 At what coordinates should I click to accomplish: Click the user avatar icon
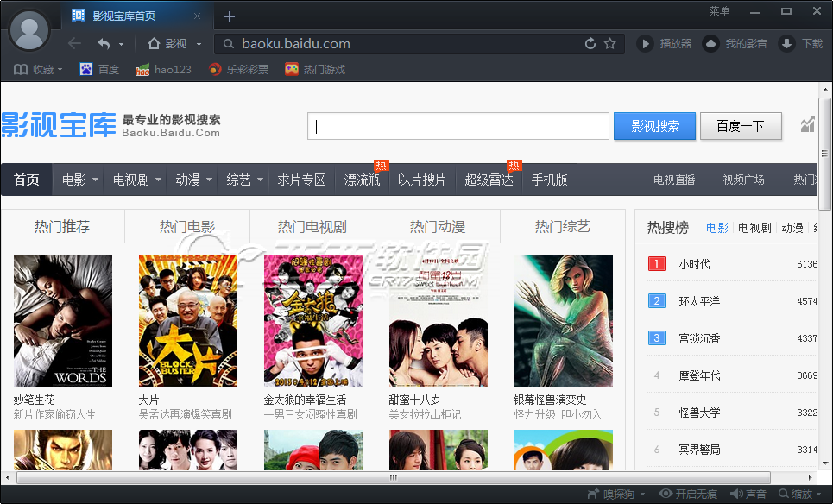click(x=29, y=29)
